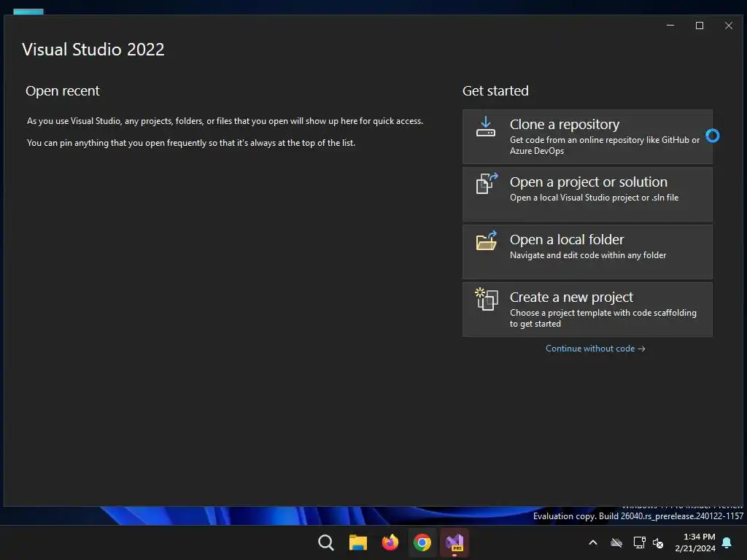Show hidden system tray icons chevron
Image resolution: width=747 pixels, height=560 pixels.
593,542
